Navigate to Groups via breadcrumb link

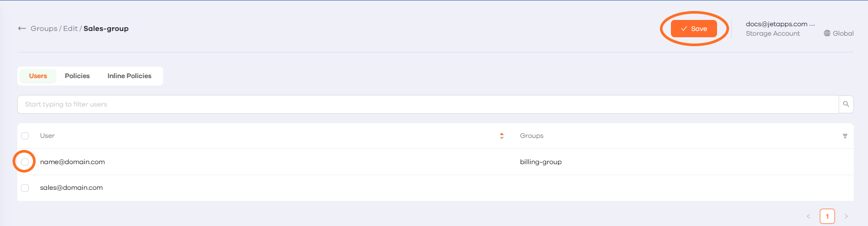(44, 28)
